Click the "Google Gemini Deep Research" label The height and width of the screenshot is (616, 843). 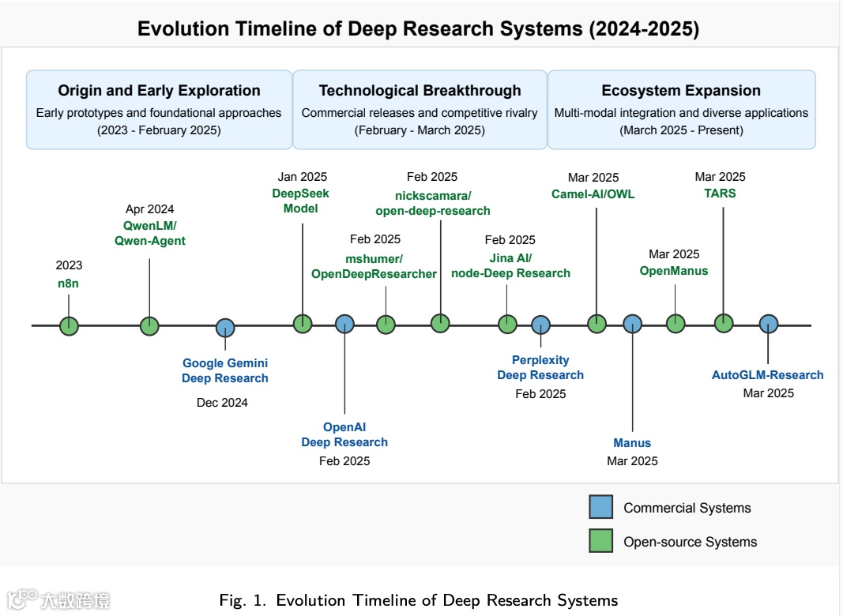pyautogui.click(x=224, y=370)
